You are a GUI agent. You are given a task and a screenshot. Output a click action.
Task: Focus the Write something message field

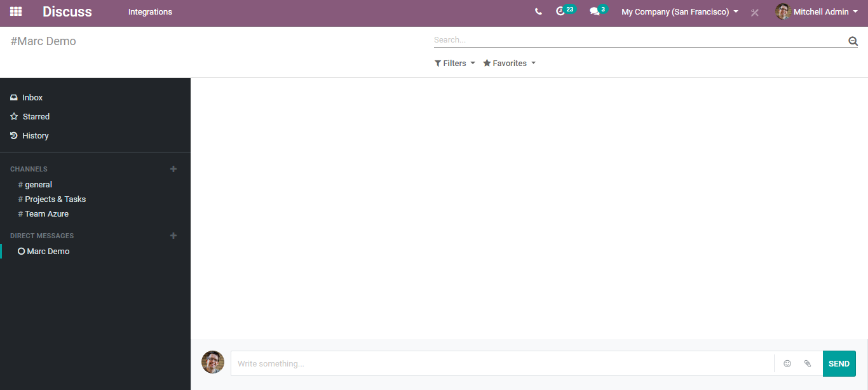(502, 363)
